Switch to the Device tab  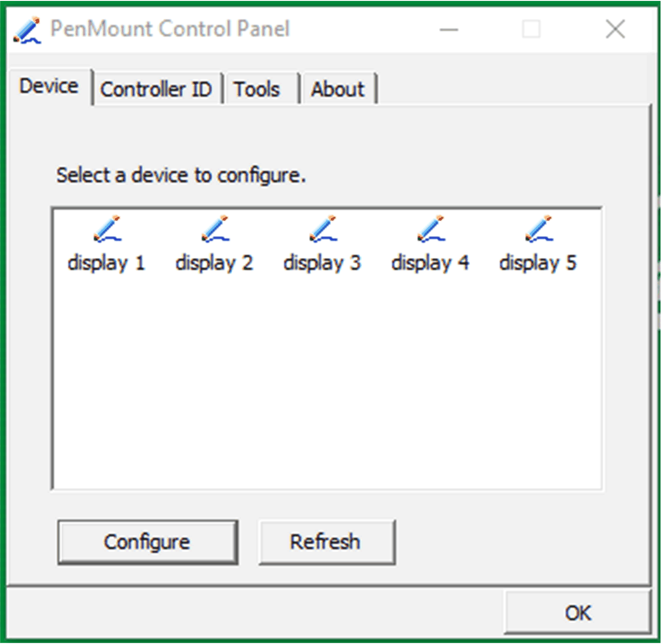(x=49, y=86)
